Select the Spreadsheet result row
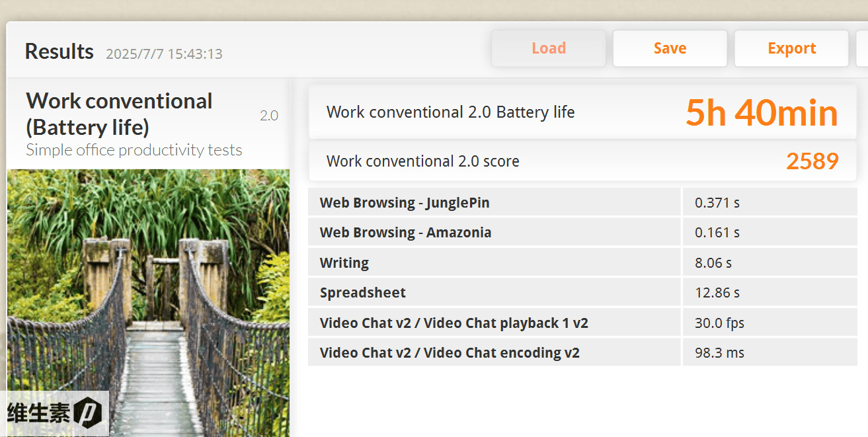The image size is (868, 437). click(x=582, y=292)
